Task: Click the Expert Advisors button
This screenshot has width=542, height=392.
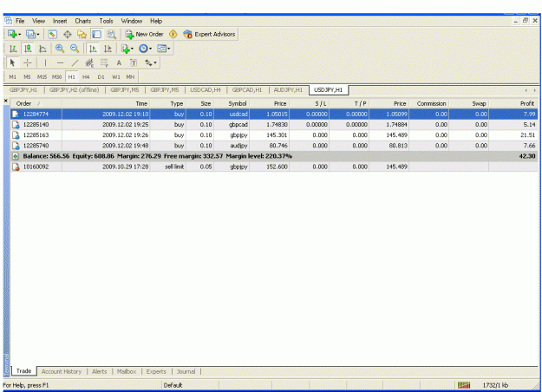Action: [210, 34]
